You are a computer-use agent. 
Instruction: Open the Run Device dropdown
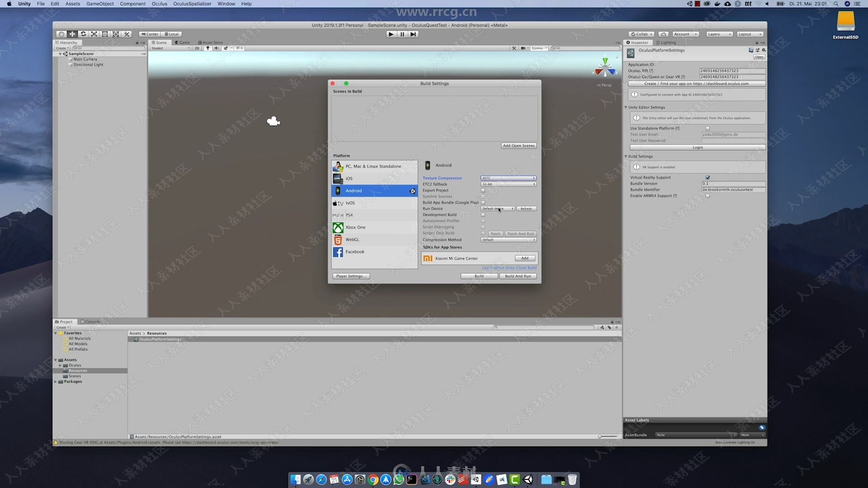(497, 208)
